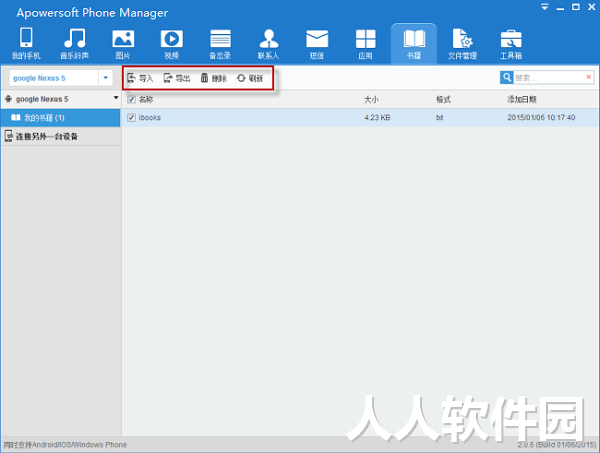Viewport: 600px width, 453px height.
Task: Sort by the Format (格式) column header
Action: coord(443,99)
